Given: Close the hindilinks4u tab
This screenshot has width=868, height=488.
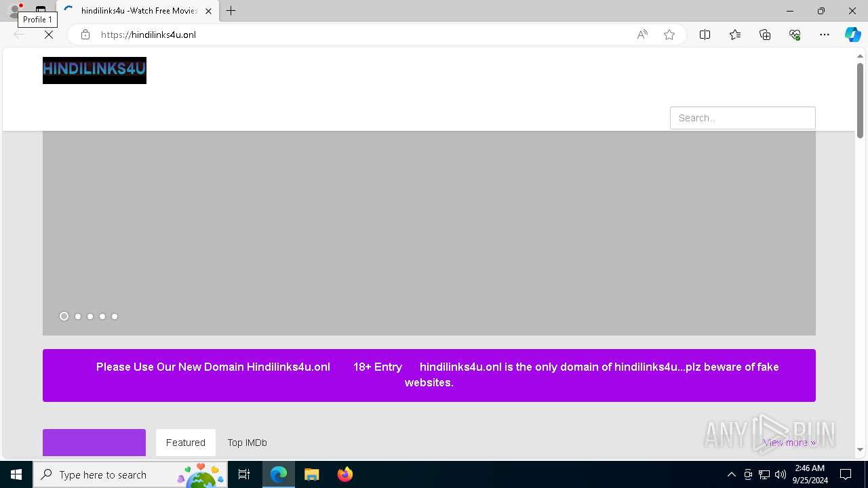Looking at the screenshot, I should [x=208, y=11].
